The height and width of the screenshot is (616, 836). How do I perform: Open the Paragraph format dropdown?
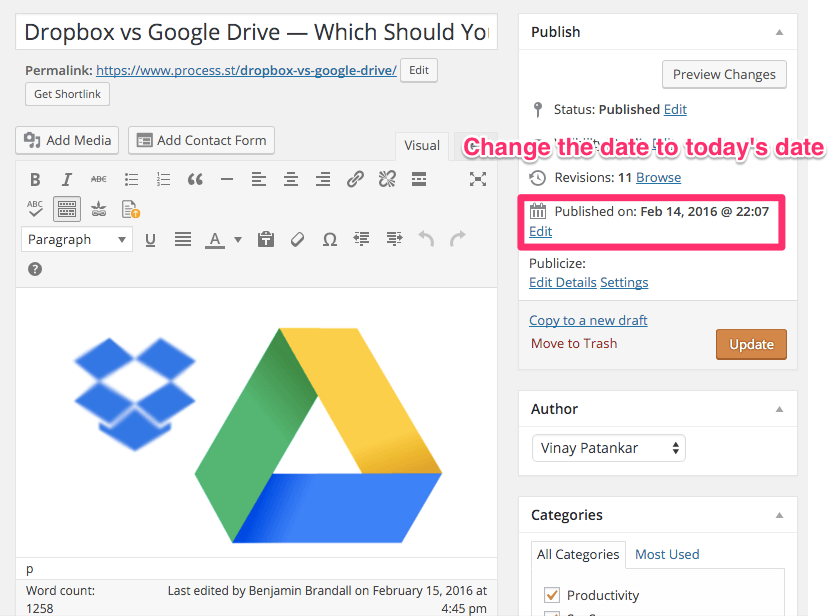[x=77, y=239]
